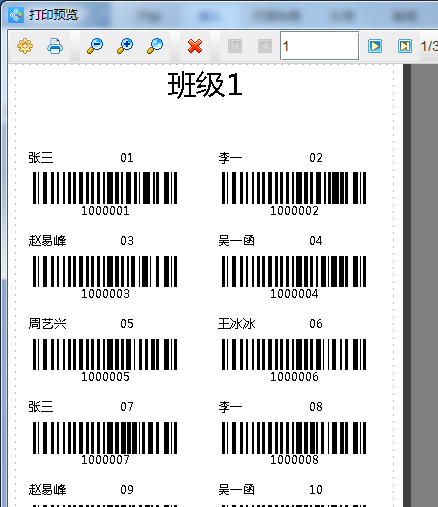Click barcode text 1000008

[x=294, y=460]
